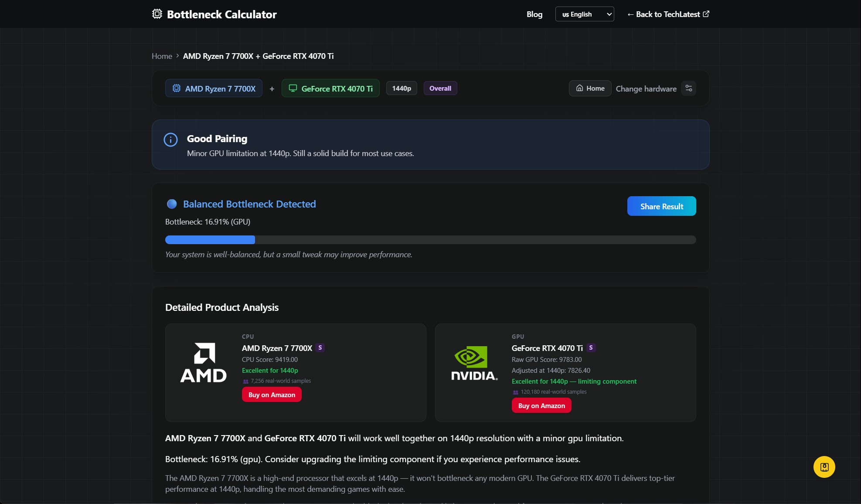Click the CPU icon in Ryzen chip

point(177,88)
